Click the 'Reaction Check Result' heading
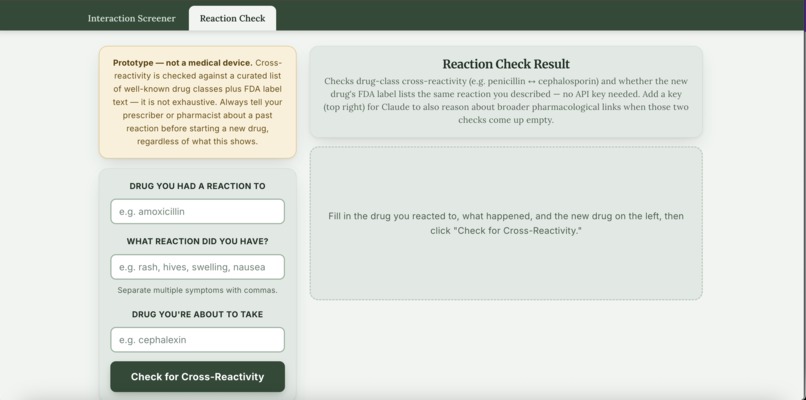 click(506, 64)
